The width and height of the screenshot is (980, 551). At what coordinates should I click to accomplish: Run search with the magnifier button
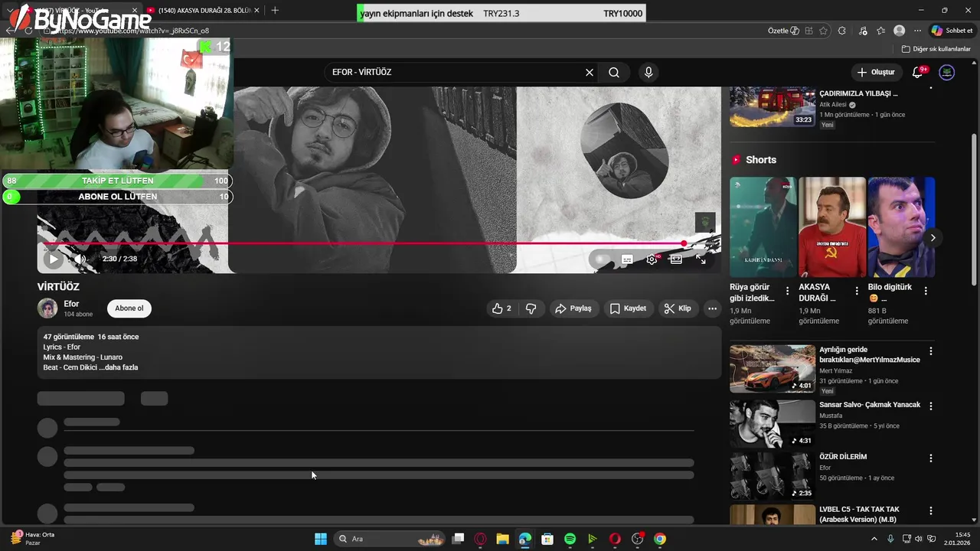[x=614, y=72]
